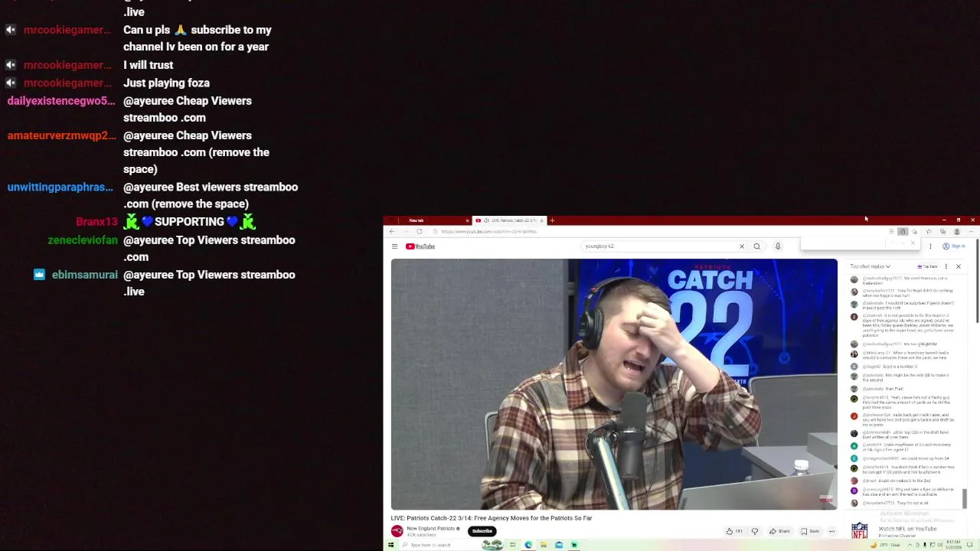The height and width of the screenshot is (551, 980).
Task: Open Watch NFL on YouTube promo
Action: coord(907,529)
